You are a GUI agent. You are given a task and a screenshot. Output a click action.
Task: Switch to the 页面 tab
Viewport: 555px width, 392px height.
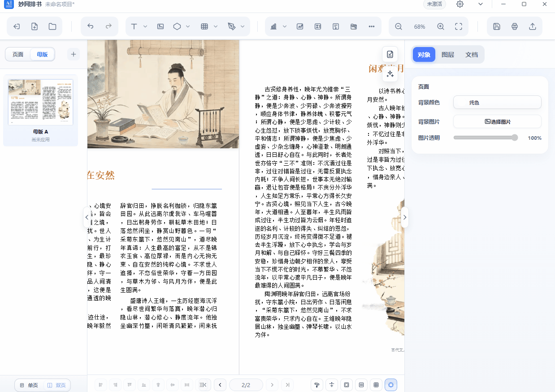pyautogui.click(x=18, y=55)
